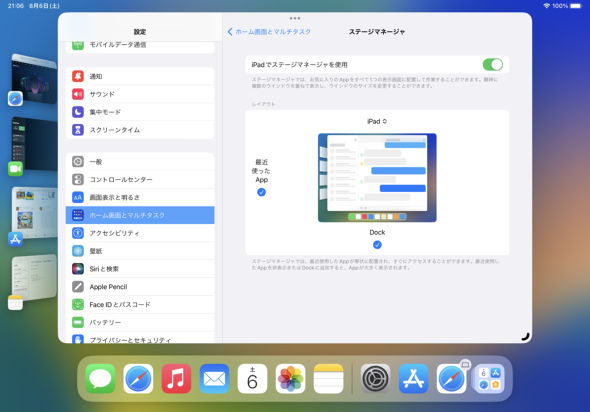Viewport: 590px width, 412px height.
Task: Click the window resize handle corner
Action: 525,336
